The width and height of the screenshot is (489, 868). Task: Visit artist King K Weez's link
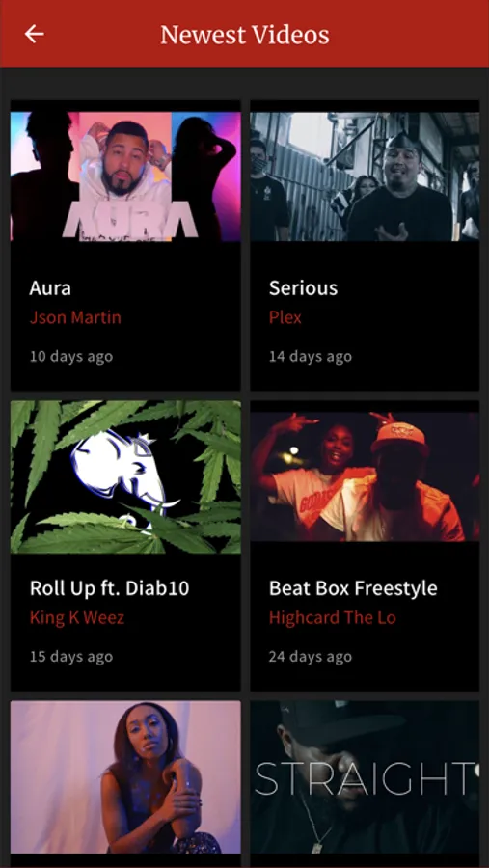[77, 618]
